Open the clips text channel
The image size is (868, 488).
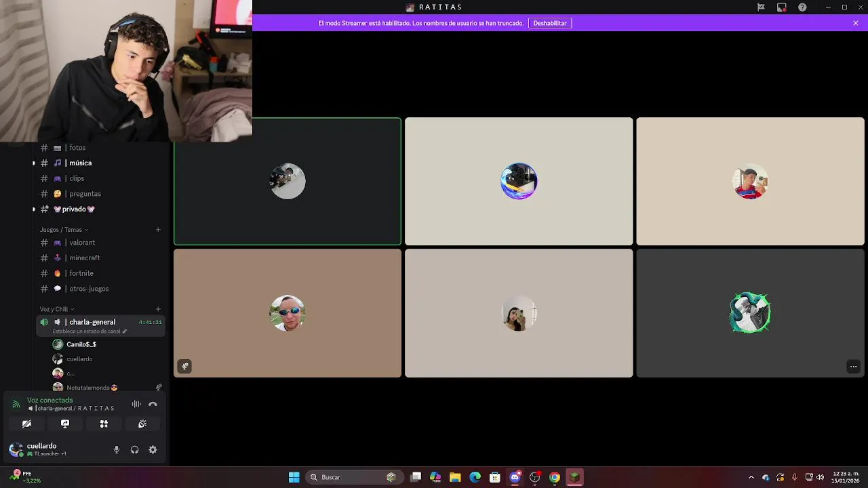(100, 178)
